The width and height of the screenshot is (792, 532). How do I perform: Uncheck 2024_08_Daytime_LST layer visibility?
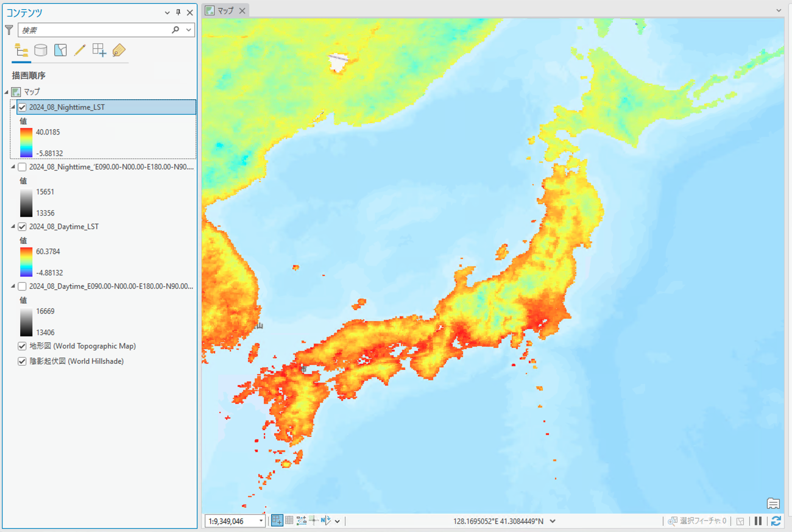[23, 227]
